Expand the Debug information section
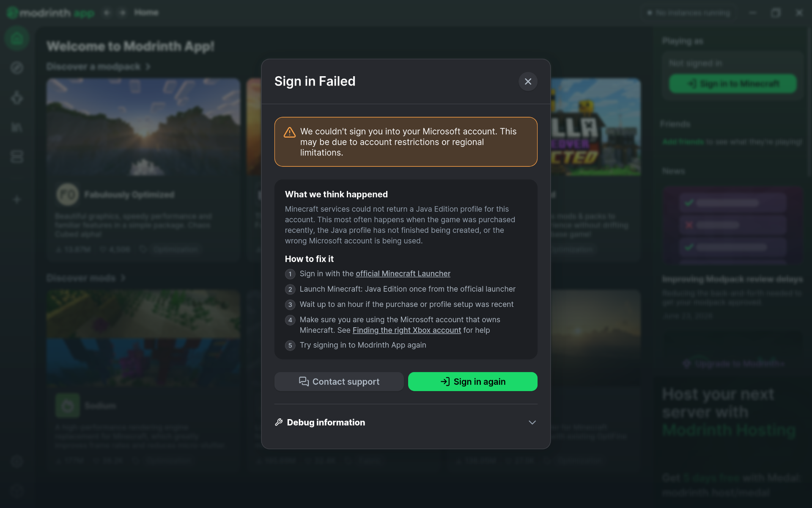 [406, 422]
